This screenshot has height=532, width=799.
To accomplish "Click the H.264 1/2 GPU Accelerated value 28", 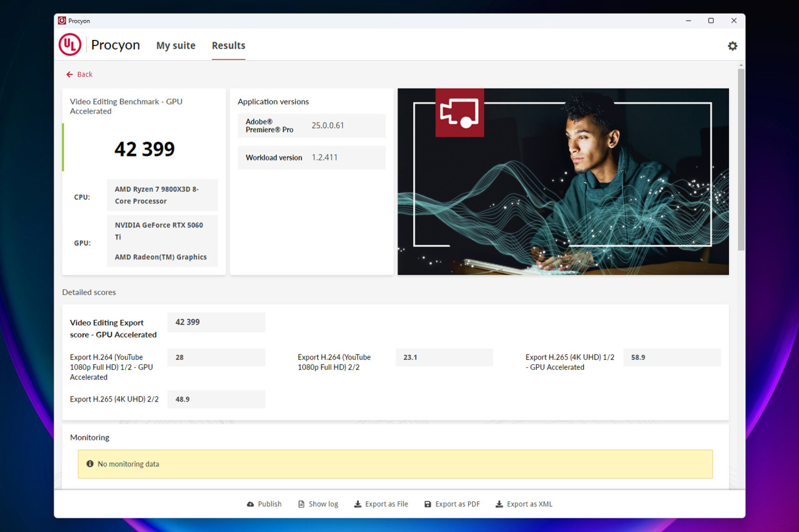I will coord(216,357).
